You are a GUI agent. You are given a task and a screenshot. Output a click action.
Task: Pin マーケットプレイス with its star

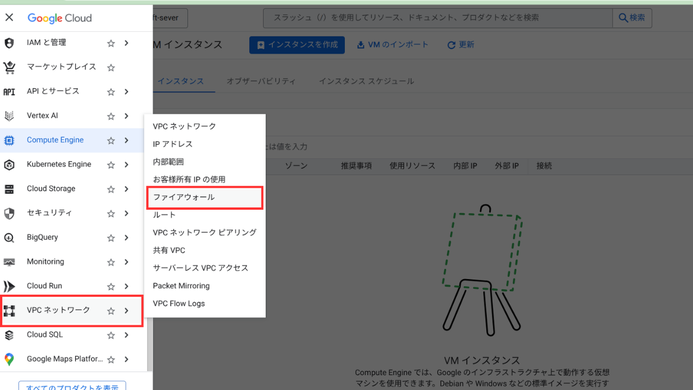click(x=111, y=68)
